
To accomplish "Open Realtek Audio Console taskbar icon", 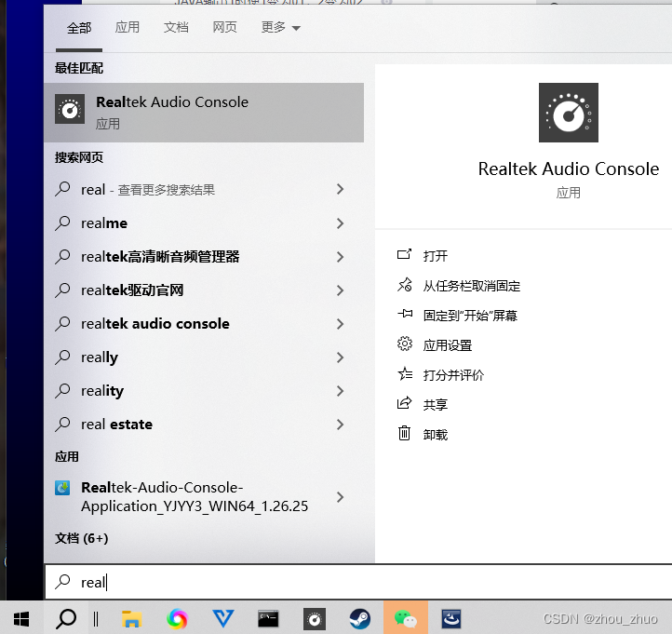I will (x=315, y=619).
